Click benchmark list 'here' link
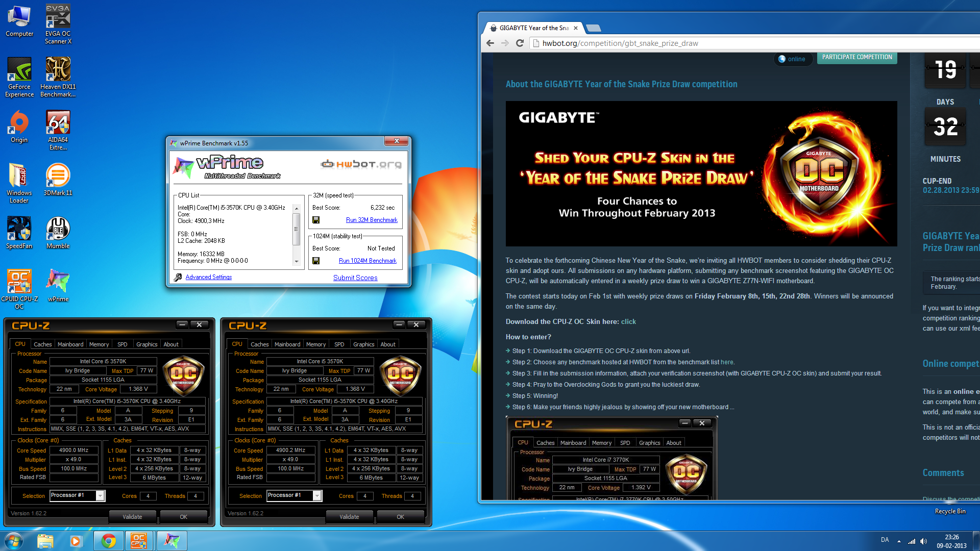 727,362
